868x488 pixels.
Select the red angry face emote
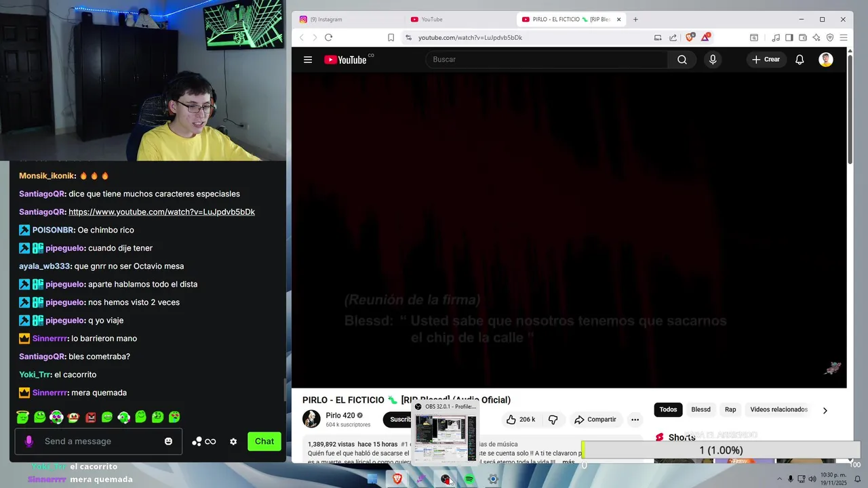pos(90,417)
